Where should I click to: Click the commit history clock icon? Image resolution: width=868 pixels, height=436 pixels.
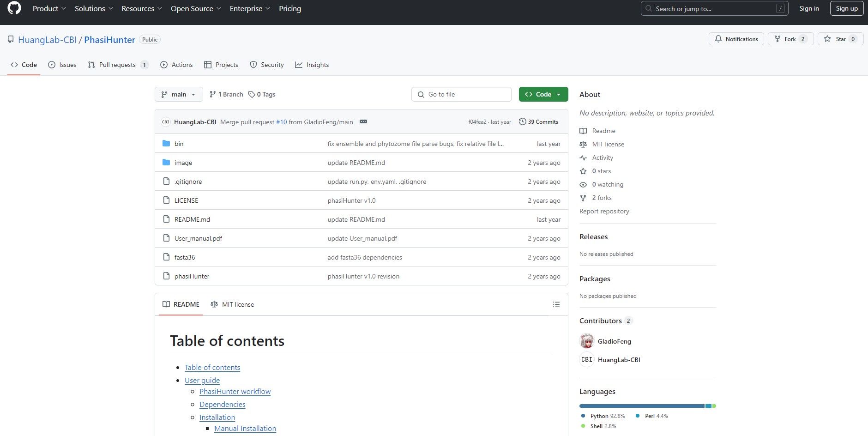coord(522,121)
